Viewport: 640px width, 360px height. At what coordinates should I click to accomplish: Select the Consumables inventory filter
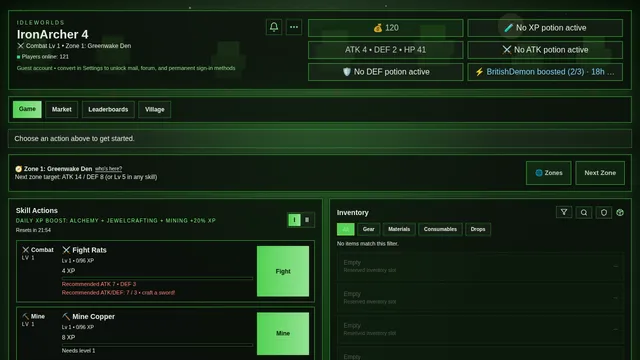tap(440, 229)
